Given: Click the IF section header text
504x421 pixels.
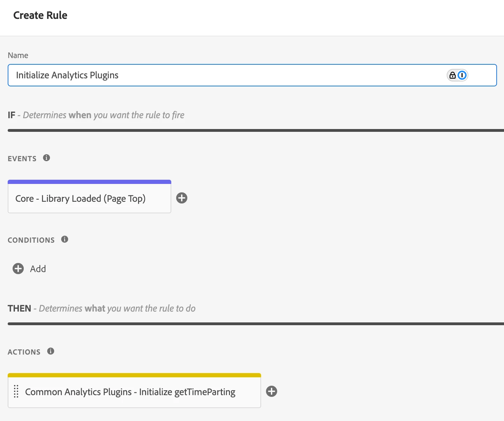Looking at the screenshot, I should pos(96,115).
